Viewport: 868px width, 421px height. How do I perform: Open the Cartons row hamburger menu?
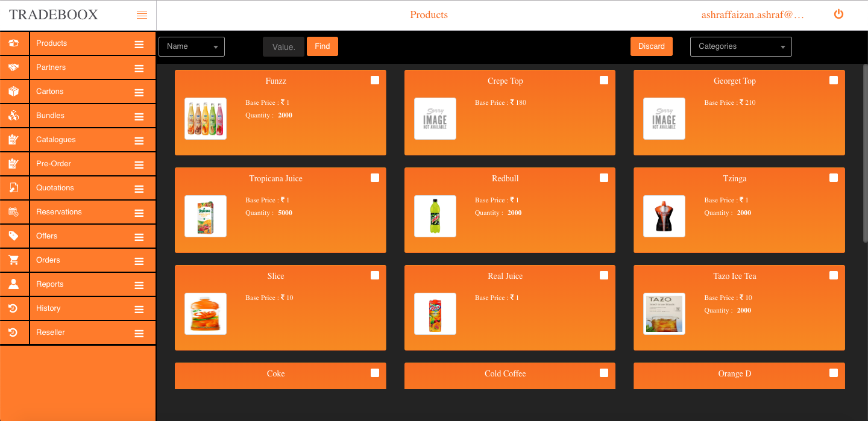click(139, 93)
